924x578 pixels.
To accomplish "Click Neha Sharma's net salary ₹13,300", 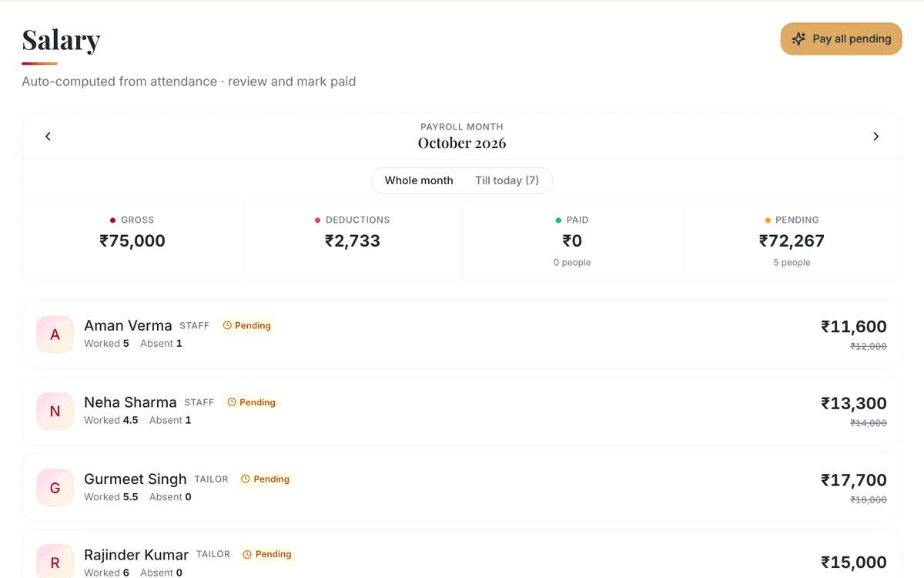I will tap(854, 403).
